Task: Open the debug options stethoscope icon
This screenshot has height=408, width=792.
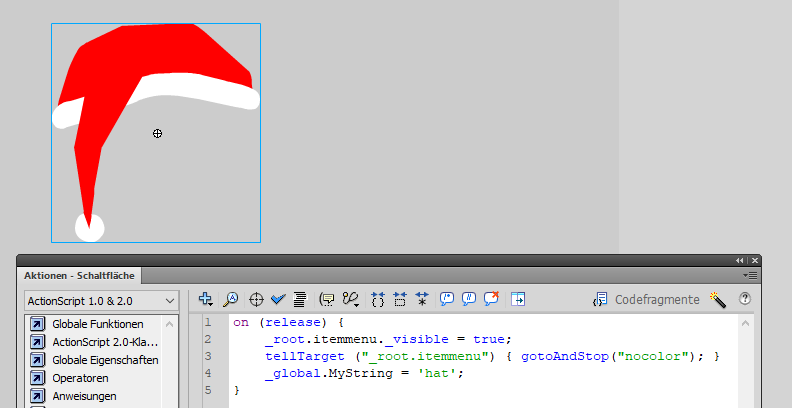Action: (350, 299)
